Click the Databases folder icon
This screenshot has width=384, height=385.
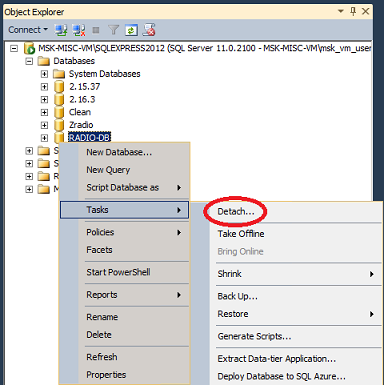click(x=43, y=61)
